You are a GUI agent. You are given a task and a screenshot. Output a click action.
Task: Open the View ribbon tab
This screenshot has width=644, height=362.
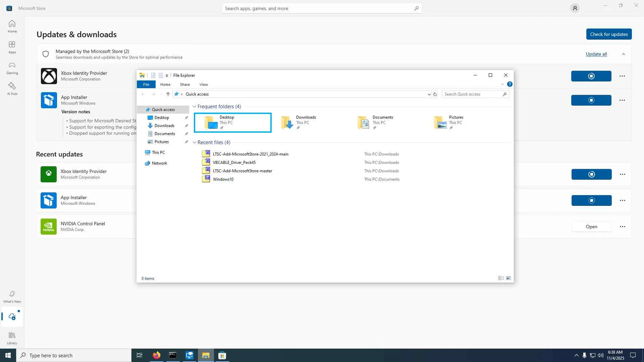coord(204,84)
